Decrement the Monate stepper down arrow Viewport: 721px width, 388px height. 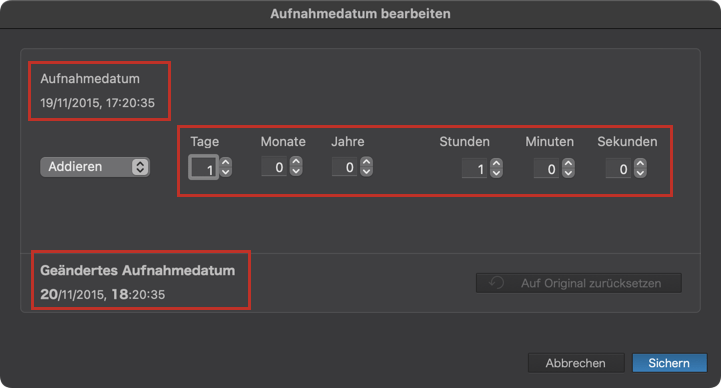pos(296,171)
